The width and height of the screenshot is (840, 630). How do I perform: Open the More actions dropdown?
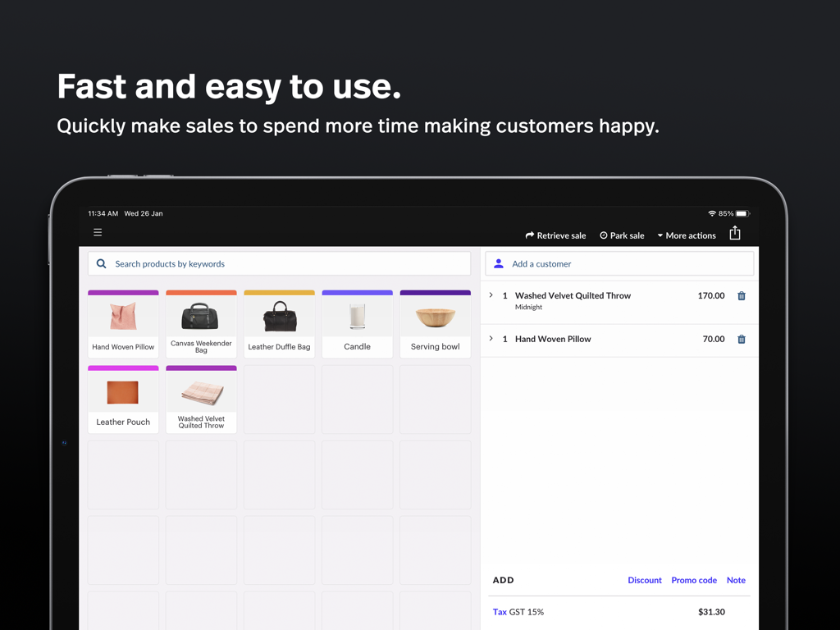(687, 235)
